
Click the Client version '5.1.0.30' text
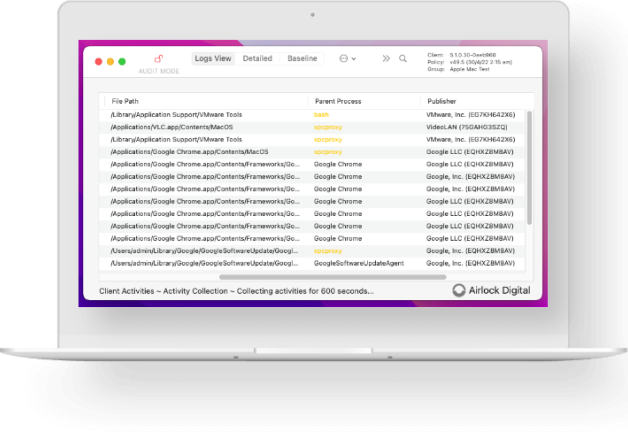[473, 55]
